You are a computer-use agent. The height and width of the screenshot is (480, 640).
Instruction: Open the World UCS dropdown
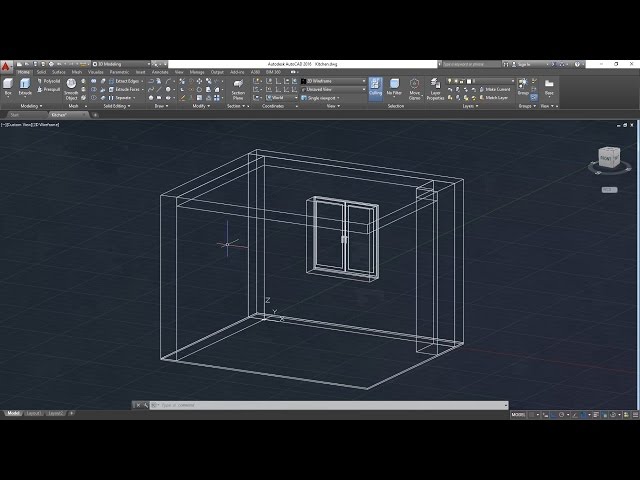(x=282, y=98)
